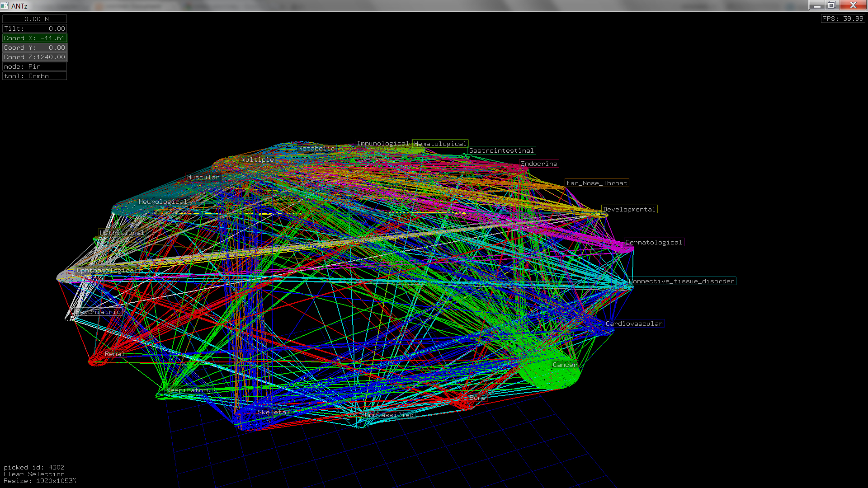The width and height of the screenshot is (868, 488).
Task: Select the Hematological node label
Action: [x=440, y=144]
